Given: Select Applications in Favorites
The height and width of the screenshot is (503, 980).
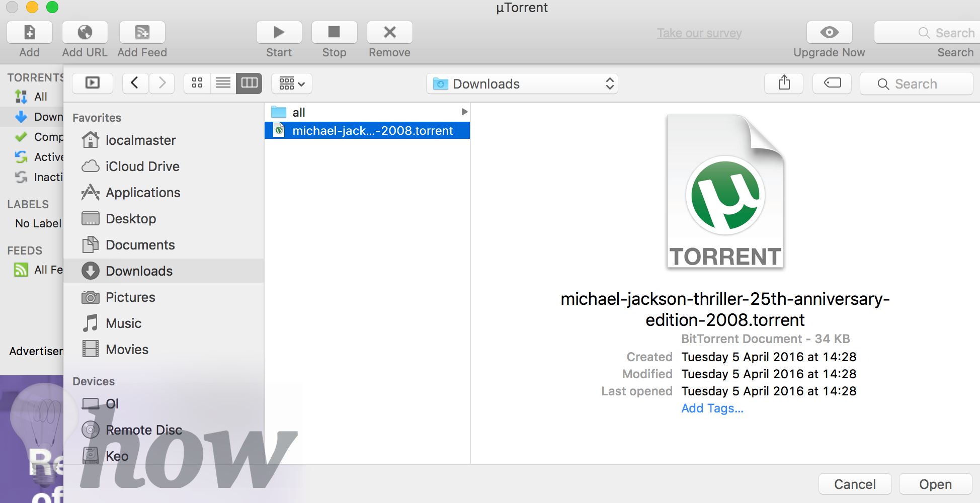Looking at the screenshot, I should click(x=164, y=193).
